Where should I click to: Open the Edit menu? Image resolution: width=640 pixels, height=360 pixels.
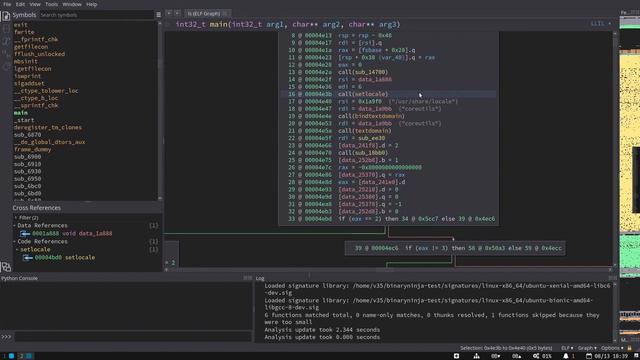tap(20, 4)
